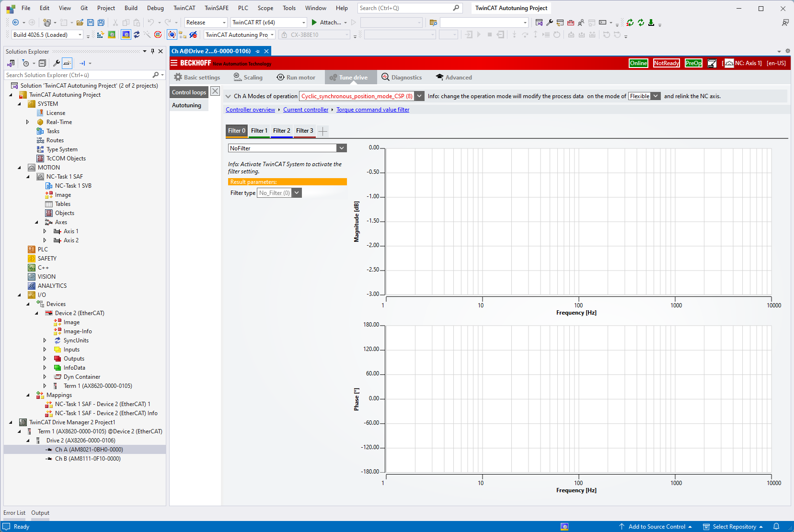Open the Current controller link
The image size is (794, 532).
click(306, 110)
